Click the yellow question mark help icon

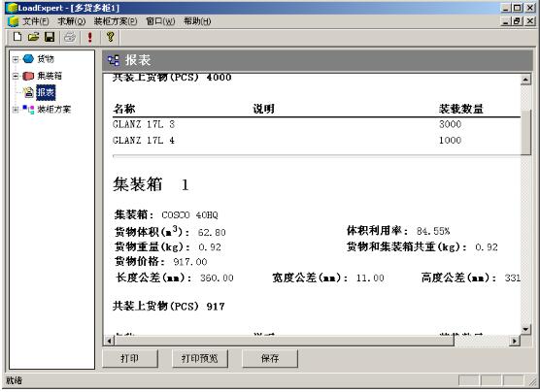[110, 37]
